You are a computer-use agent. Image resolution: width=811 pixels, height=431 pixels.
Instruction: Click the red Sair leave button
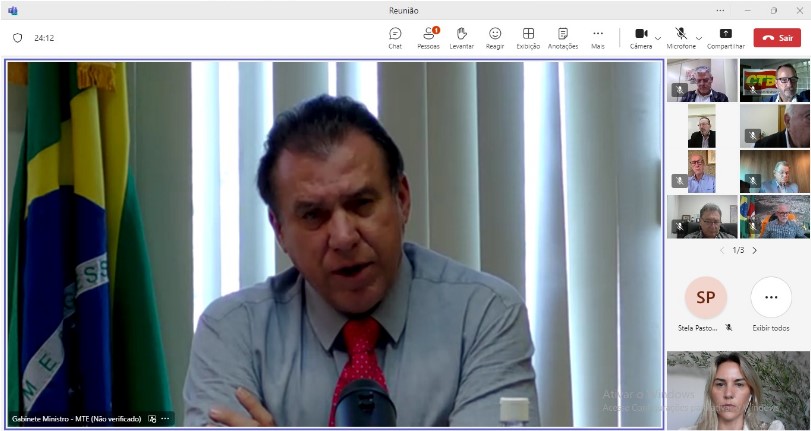pos(777,38)
